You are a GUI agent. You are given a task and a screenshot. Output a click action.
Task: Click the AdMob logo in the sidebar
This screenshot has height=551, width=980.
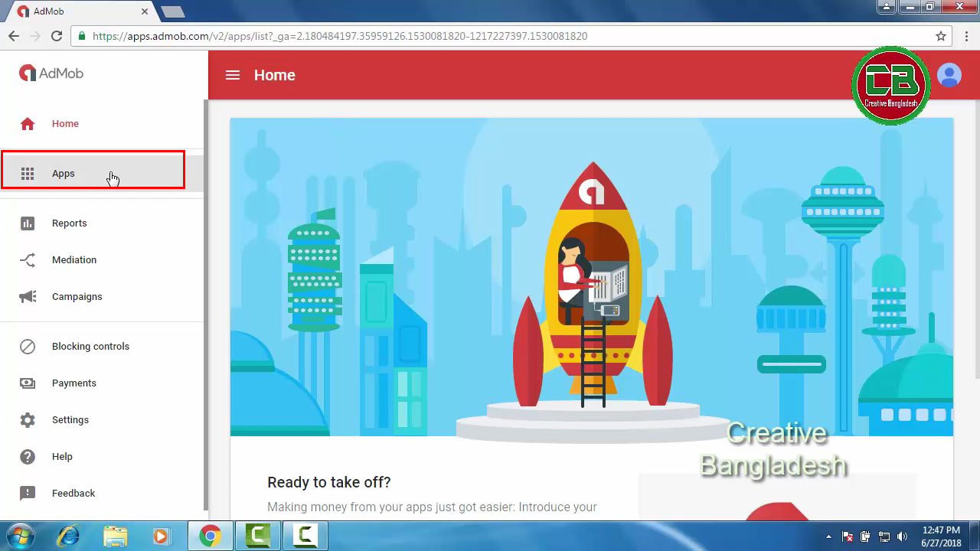tap(51, 73)
